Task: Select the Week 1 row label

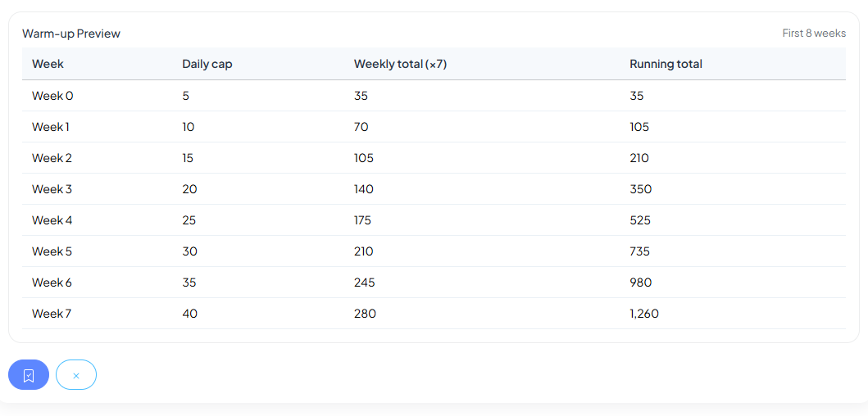Action: [x=51, y=127]
